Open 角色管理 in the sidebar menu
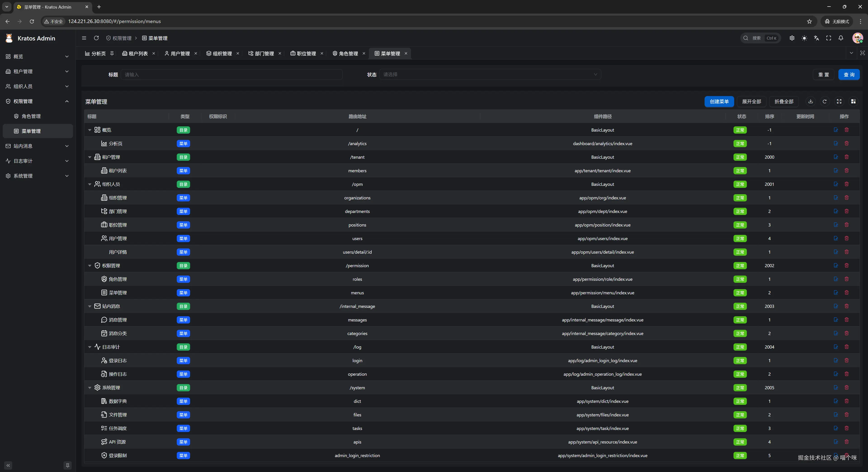Image resolution: width=868 pixels, height=472 pixels. tap(31, 116)
